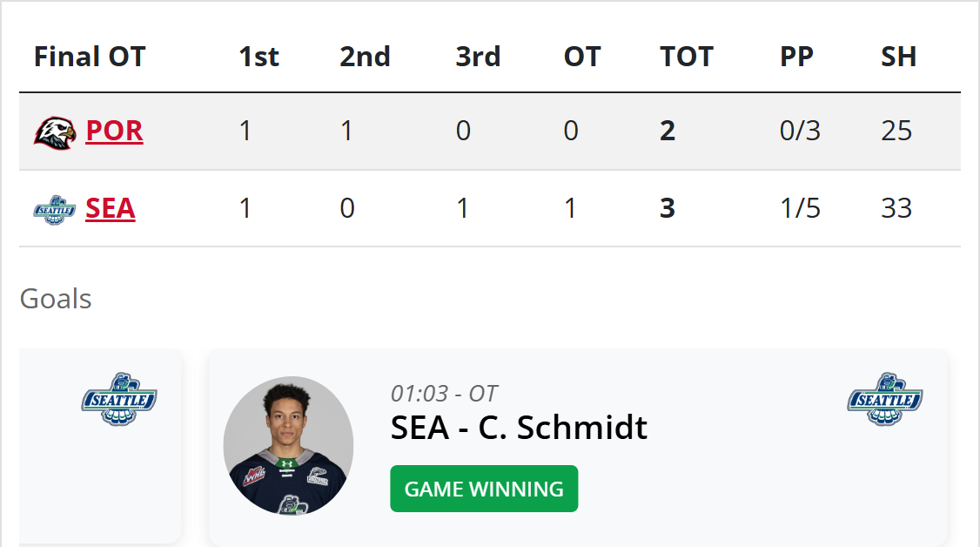Click the TOT column header

686,57
